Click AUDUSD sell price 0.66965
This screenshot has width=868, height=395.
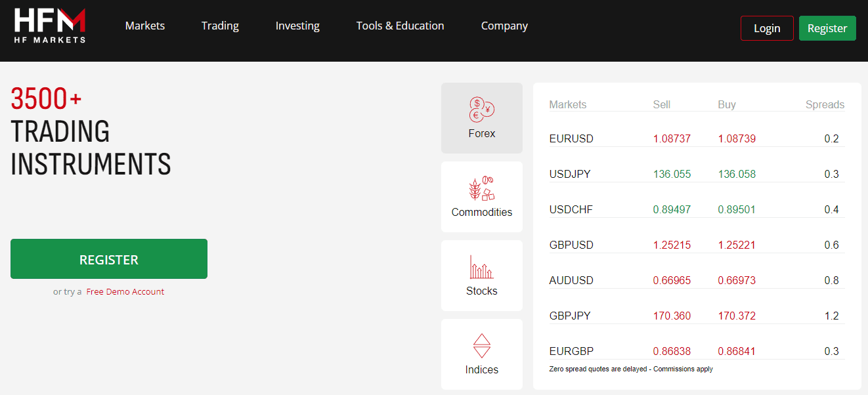(672, 281)
